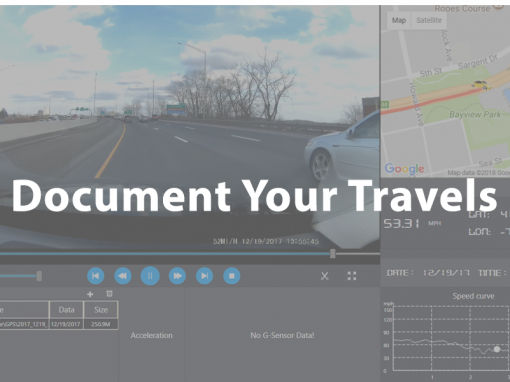Image resolution: width=510 pixels, height=382 pixels.
Task: Open the Google logo link on map
Action: [404, 169]
